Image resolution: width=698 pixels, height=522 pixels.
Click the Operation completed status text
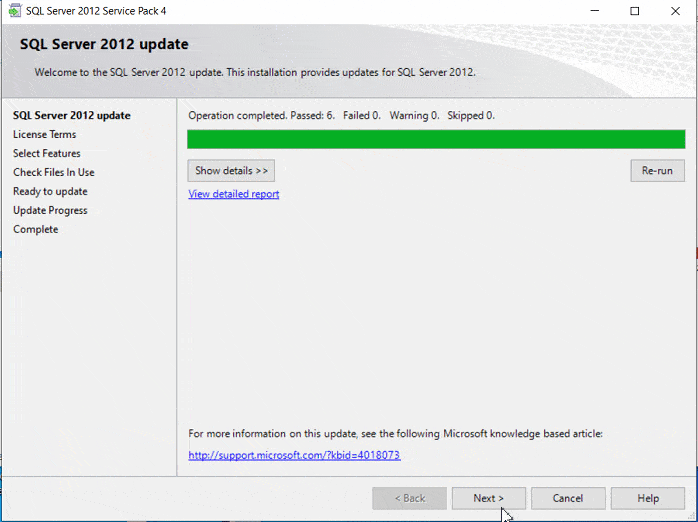(x=341, y=116)
